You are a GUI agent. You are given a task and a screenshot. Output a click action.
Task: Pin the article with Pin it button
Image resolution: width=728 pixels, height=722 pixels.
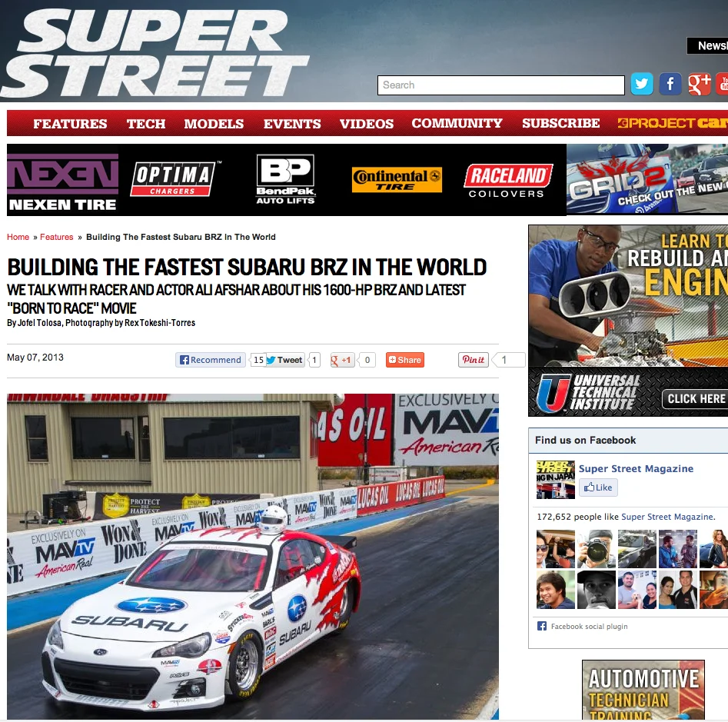click(x=473, y=360)
